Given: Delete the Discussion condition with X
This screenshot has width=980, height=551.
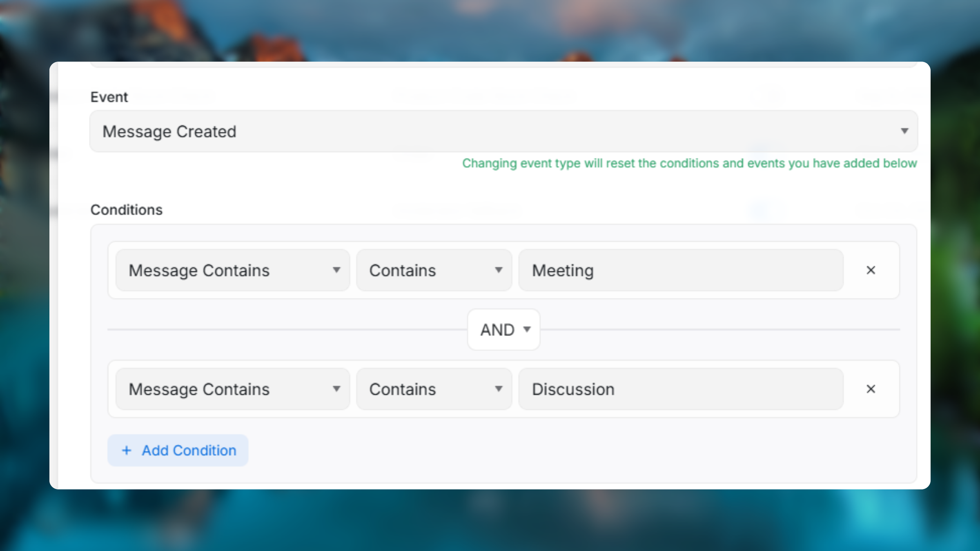Looking at the screenshot, I should 871,389.
